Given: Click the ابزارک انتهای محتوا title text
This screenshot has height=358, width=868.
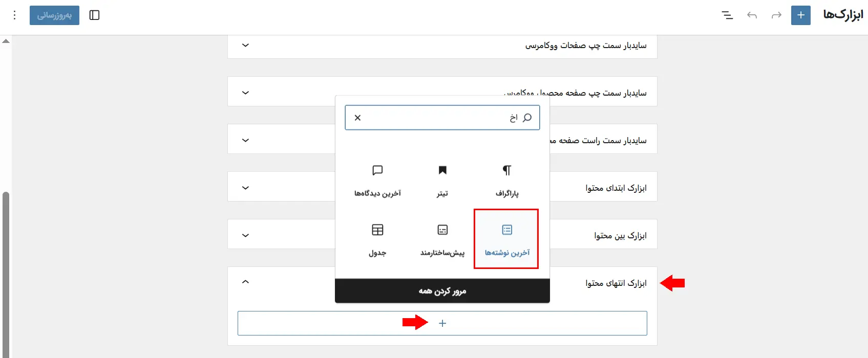Looking at the screenshot, I should 616,283.
